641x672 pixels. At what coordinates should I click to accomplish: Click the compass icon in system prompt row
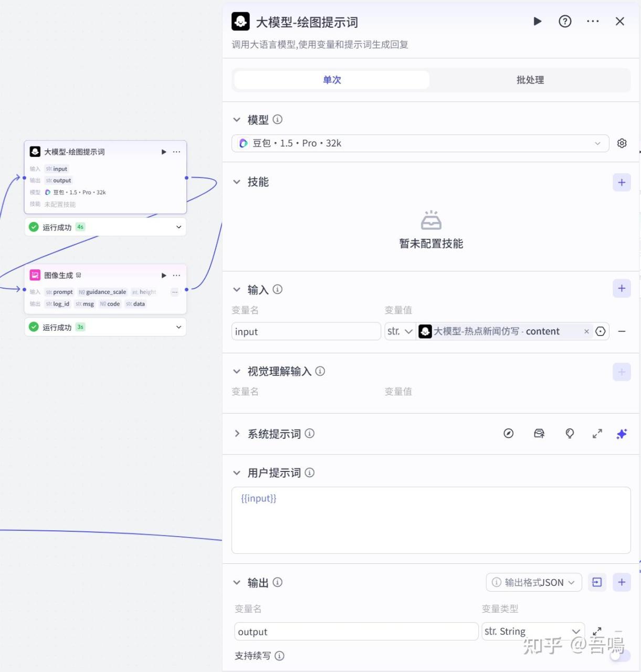[508, 434]
